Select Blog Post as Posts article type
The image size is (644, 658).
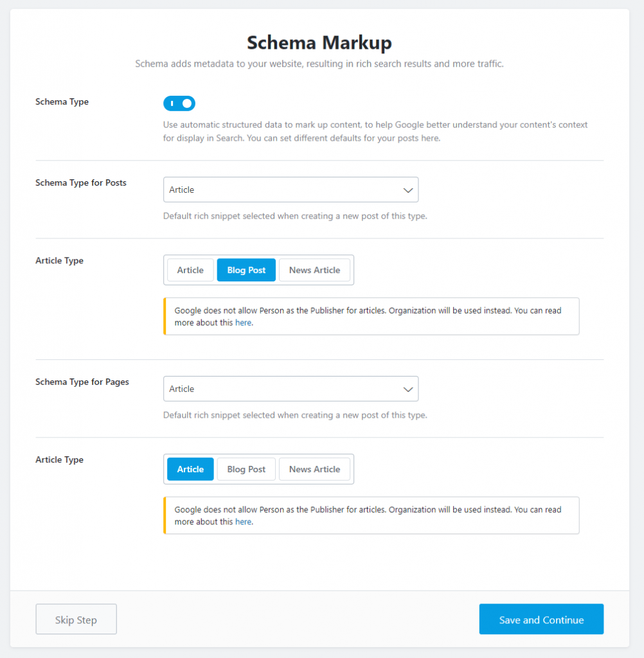point(246,270)
